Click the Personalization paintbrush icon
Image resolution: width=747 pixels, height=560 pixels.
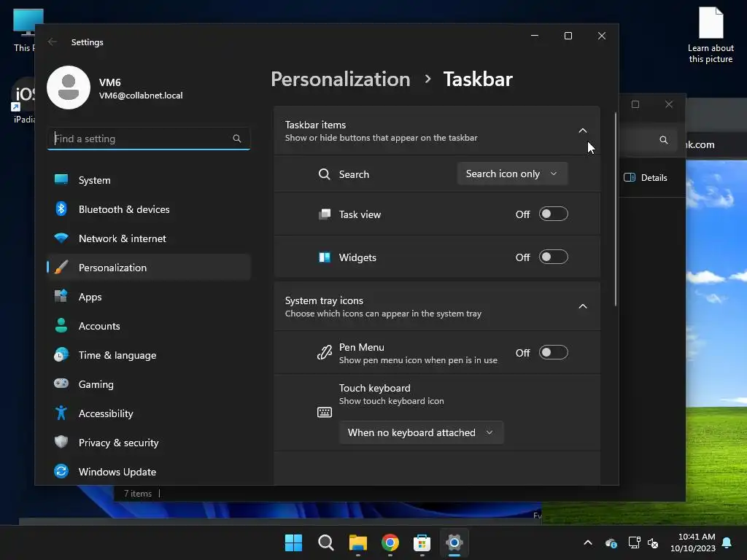tap(61, 267)
